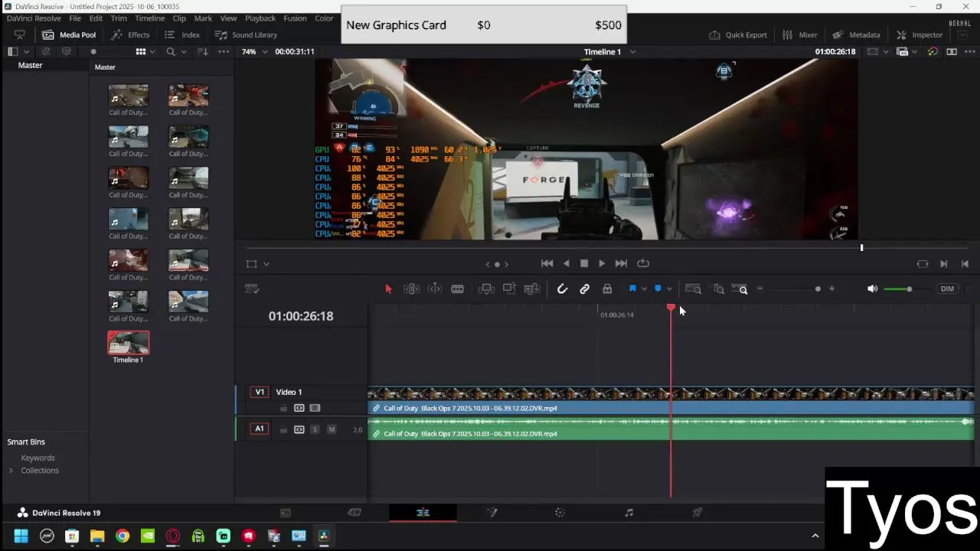Open File Explorer from the taskbar
Viewport: 980px width, 551px height.
point(97,536)
